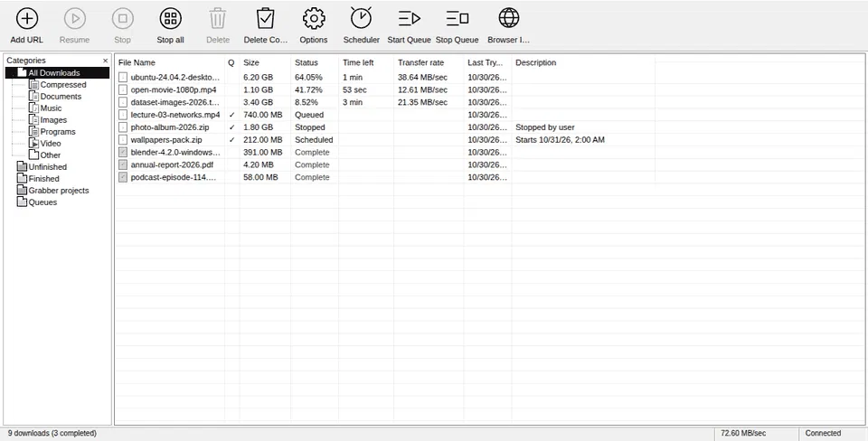Image resolution: width=868 pixels, height=441 pixels.
Task: Click file icon of lecture-03-networks.mp4 row
Action: pos(123,115)
